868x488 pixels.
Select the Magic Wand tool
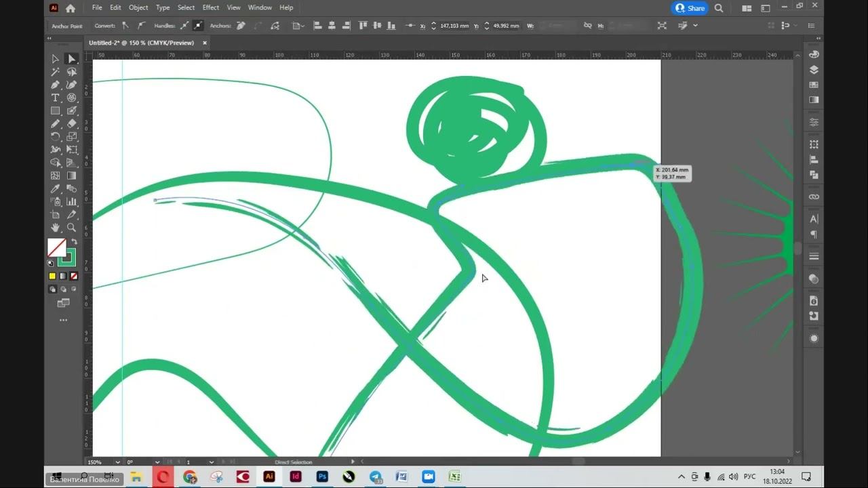click(x=55, y=72)
